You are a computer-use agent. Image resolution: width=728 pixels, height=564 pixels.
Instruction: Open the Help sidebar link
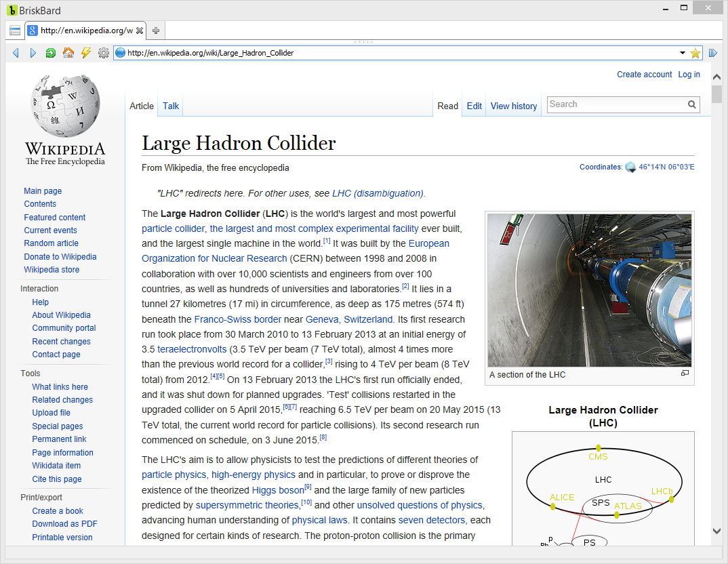coord(41,302)
